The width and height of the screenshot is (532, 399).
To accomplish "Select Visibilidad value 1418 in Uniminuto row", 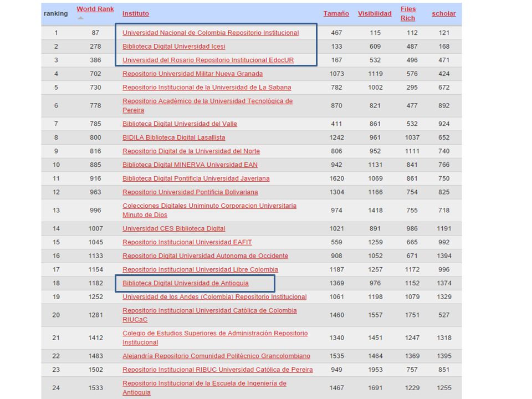I will coord(375,210).
